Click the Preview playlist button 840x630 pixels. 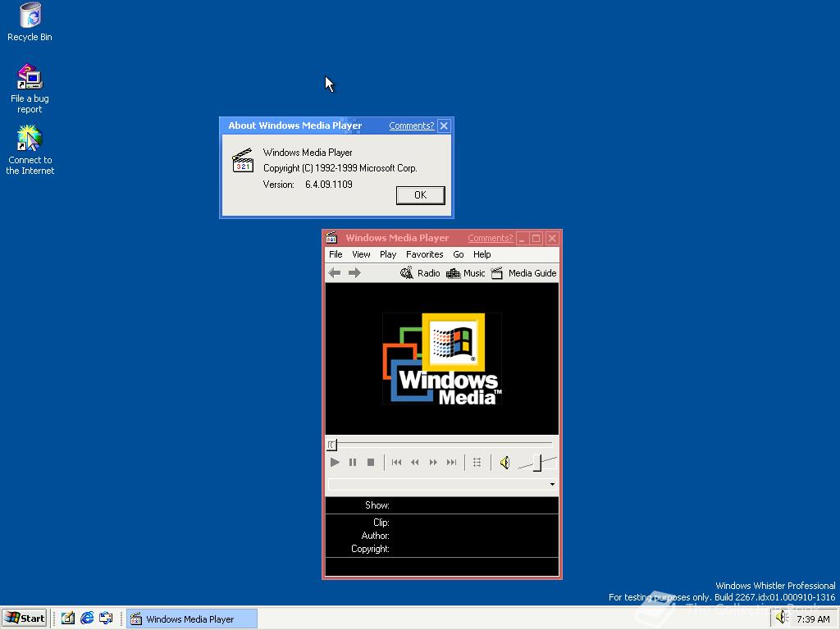pyautogui.click(x=477, y=463)
